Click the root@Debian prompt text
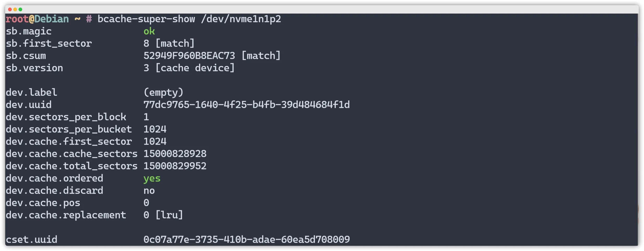644x251 pixels. click(x=37, y=19)
